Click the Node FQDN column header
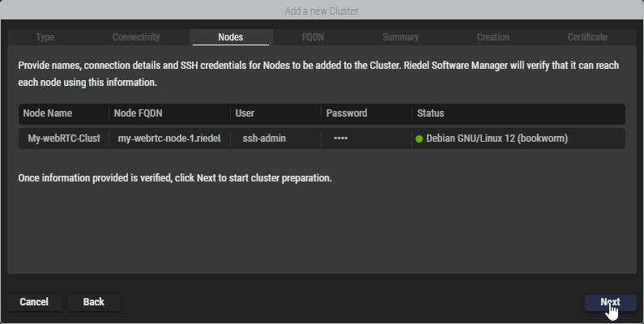 click(138, 113)
